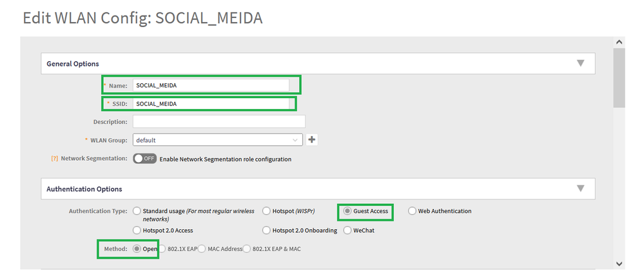Image resolution: width=644 pixels, height=273 pixels.
Task: Choose Hotspot 2.0 Access option
Action: point(137,230)
